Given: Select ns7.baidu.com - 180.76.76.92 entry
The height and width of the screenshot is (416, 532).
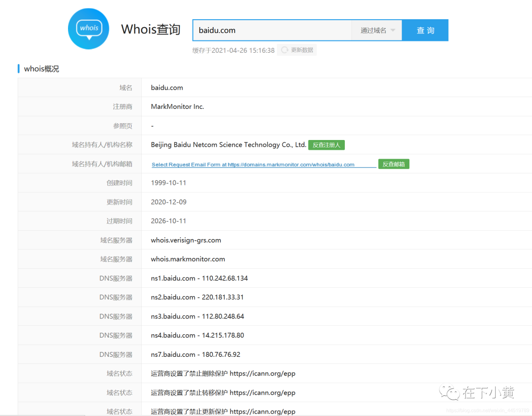Looking at the screenshot, I should pyautogui.click(x=196, y=354).
